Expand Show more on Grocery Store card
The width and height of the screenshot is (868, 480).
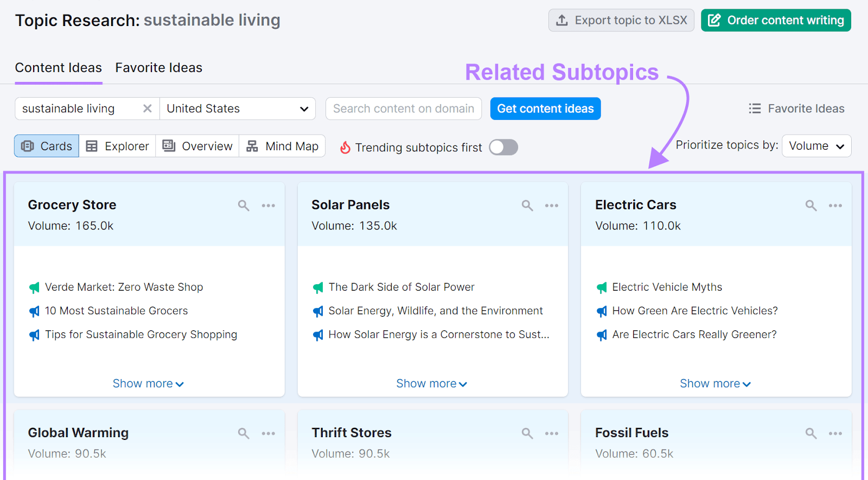(x=148, y=383)
